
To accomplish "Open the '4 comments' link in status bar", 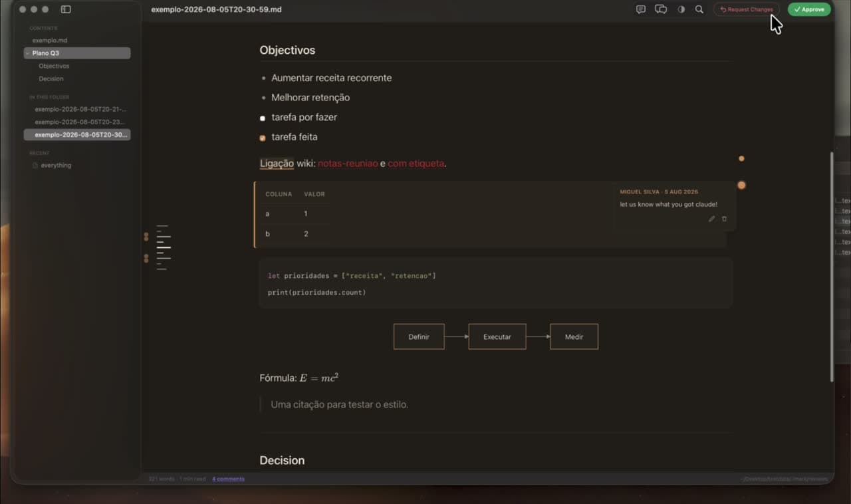I will (228, 479).
